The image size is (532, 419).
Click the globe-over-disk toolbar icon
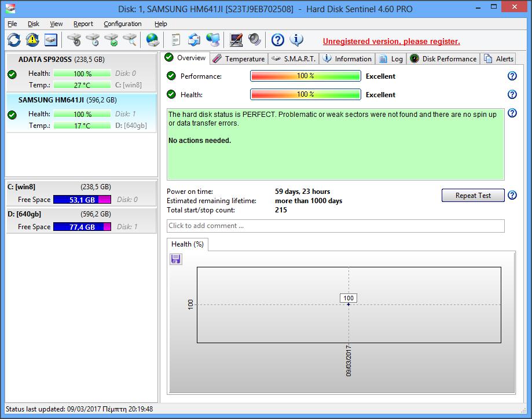point(153,40)
